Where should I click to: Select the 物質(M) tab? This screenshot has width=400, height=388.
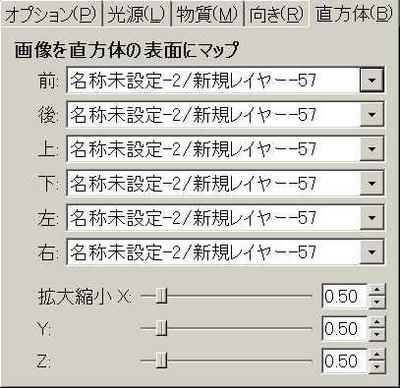(207, 15)
